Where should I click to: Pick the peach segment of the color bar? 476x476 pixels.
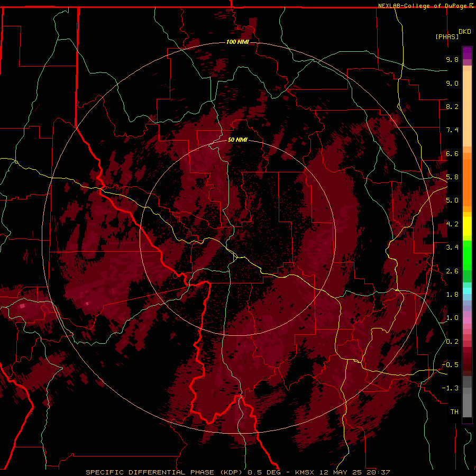click(x=467, y=108)
